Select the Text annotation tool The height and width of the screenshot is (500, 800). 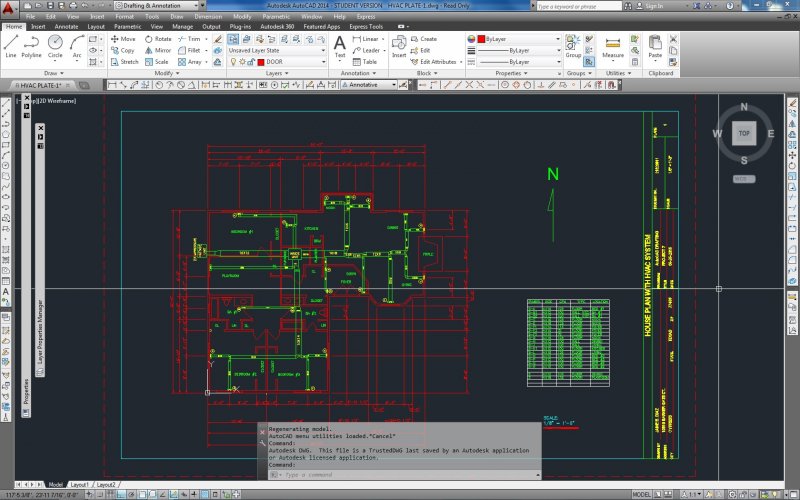click(339, 46)
